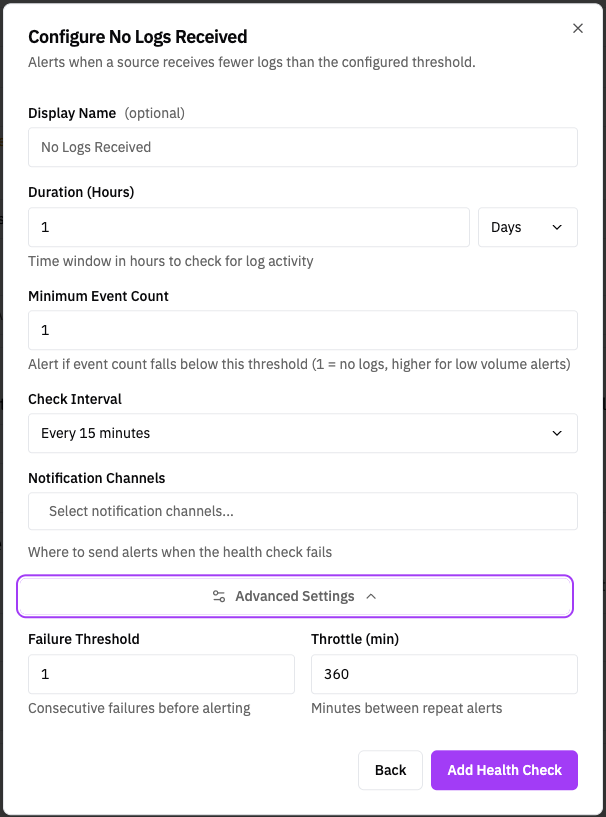Select the Throttle minutes field showing 360
Image resolution: width=606 pixels, height=817 pixels.
pyautogui.click(x=444, y=674)
